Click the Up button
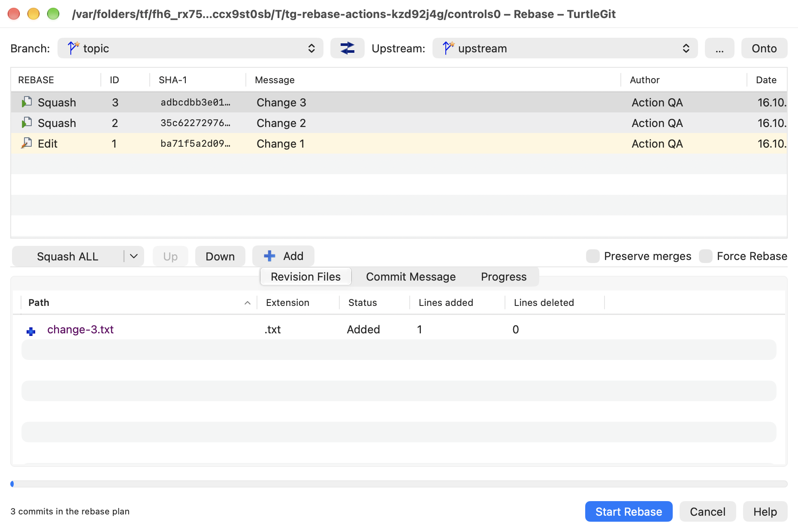The image size is (798, 532). [x=170, y=256]
